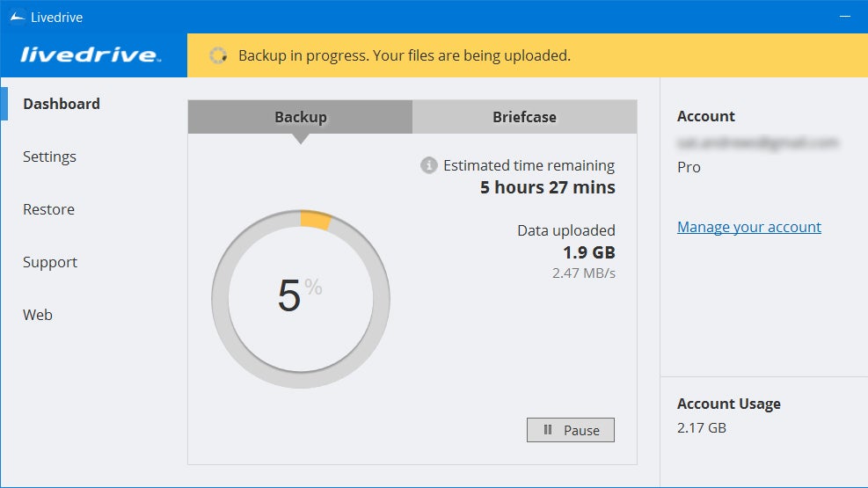
Task: Click the circular backup progress ring
Action: (301, 299)
